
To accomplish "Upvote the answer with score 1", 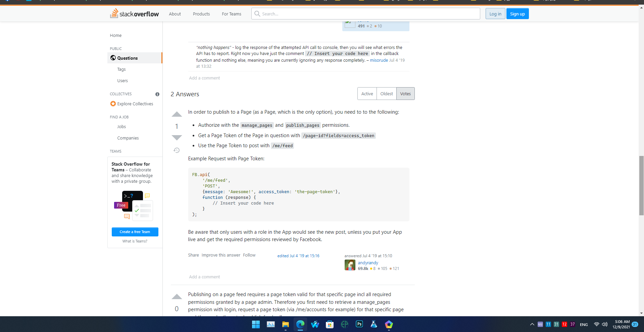I will 177,114.
